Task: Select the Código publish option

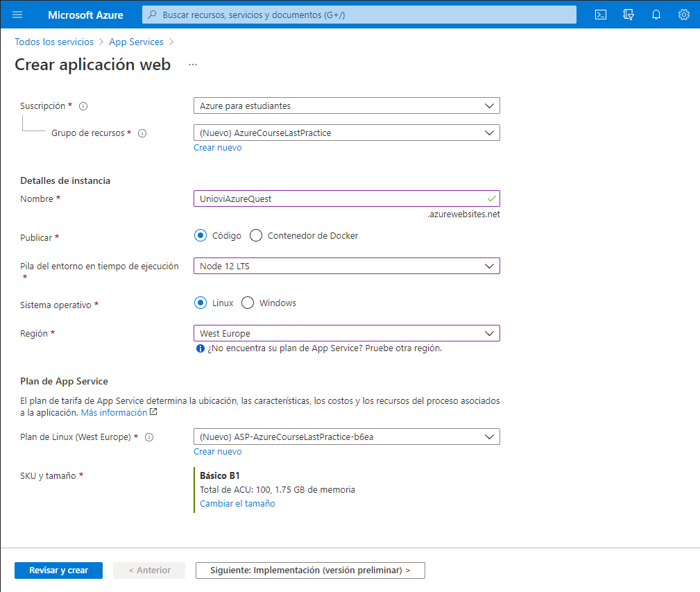Action: click(x=200, y=235)
